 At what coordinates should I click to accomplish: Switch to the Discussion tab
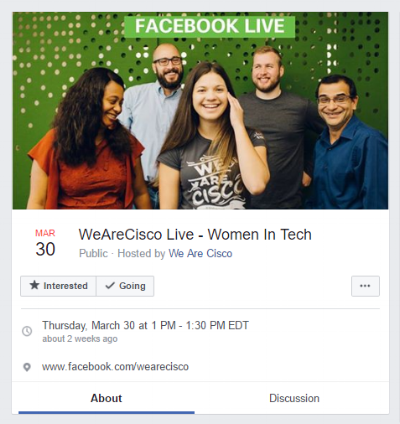[294, 398]
